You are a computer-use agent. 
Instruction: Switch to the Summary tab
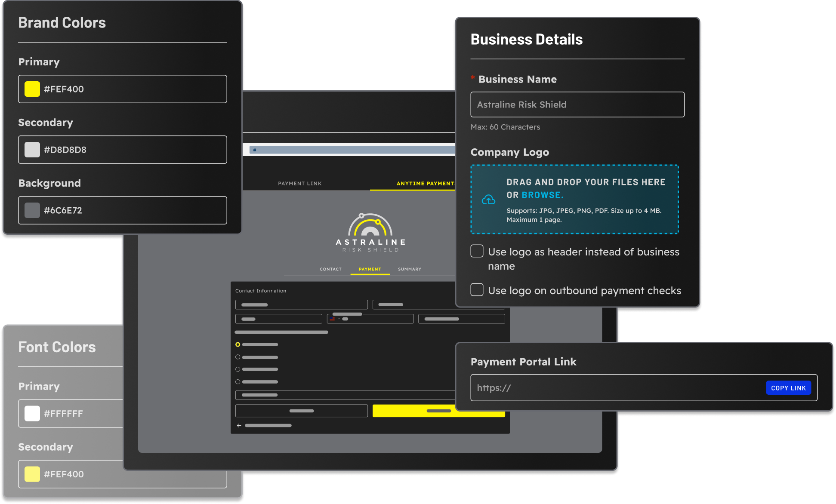pos(409,269)
